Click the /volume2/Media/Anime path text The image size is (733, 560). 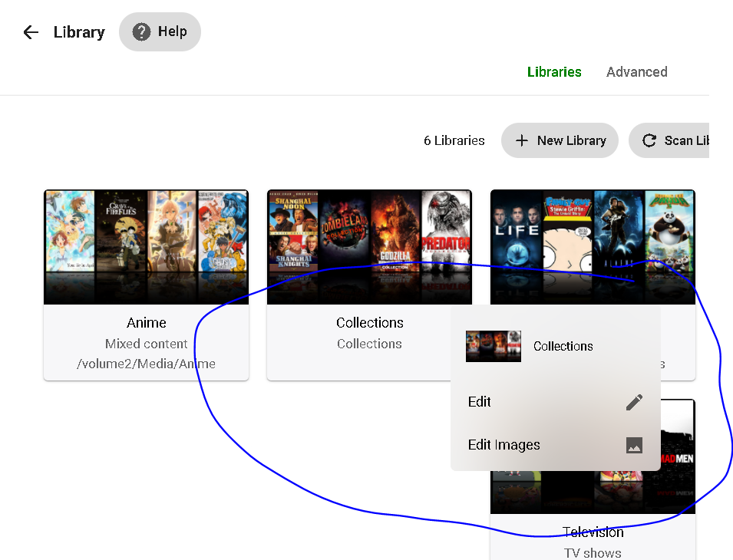pos(147,364)
